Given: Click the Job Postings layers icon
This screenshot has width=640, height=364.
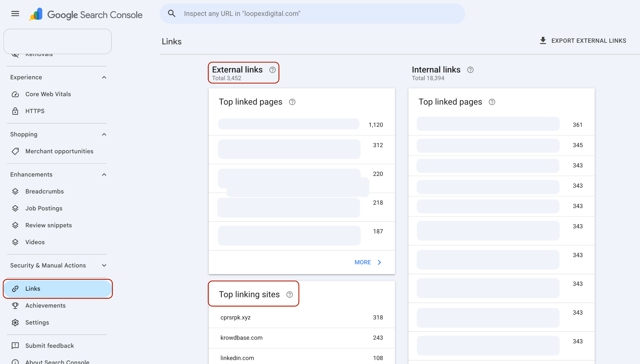Looking at the screenshot, I should pos(15,208).
